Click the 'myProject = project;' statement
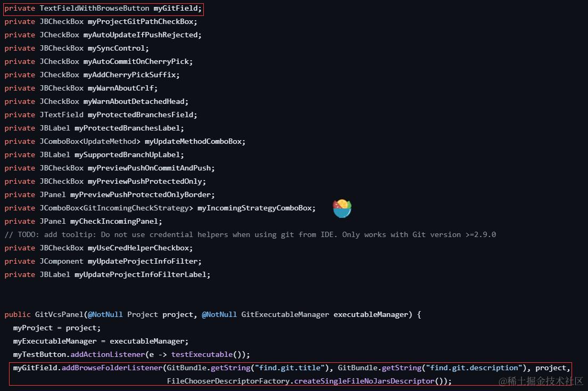This screenshot has width=588, height=391. [x=57, y=328]
